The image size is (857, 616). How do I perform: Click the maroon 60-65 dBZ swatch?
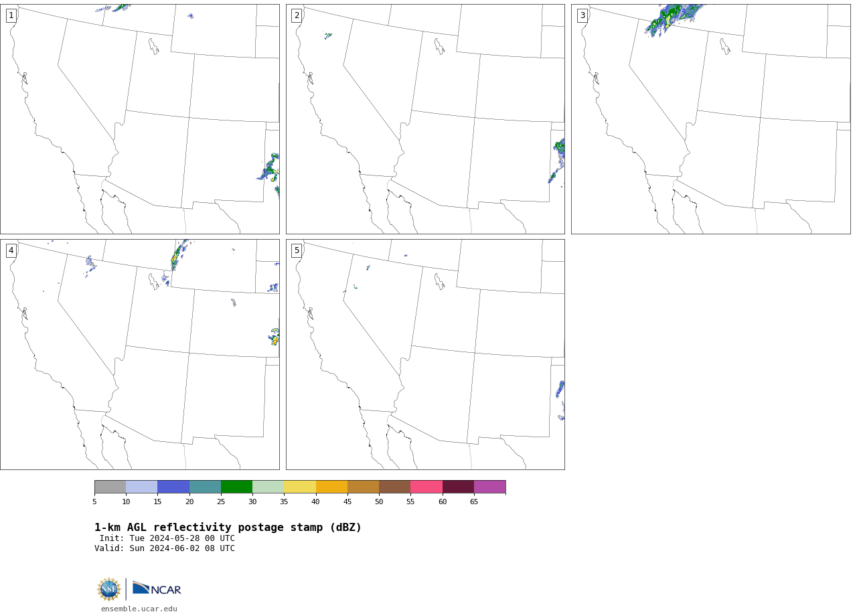(458, 487)
